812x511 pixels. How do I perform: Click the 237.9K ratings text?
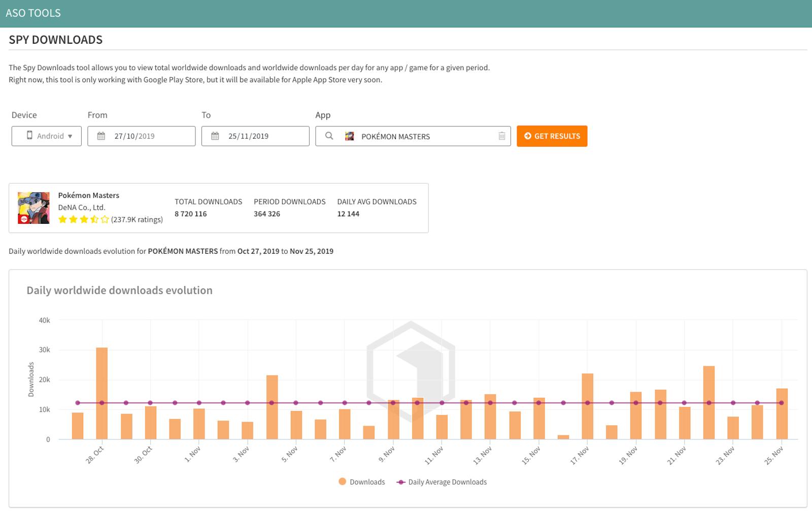tap(137, 220)
